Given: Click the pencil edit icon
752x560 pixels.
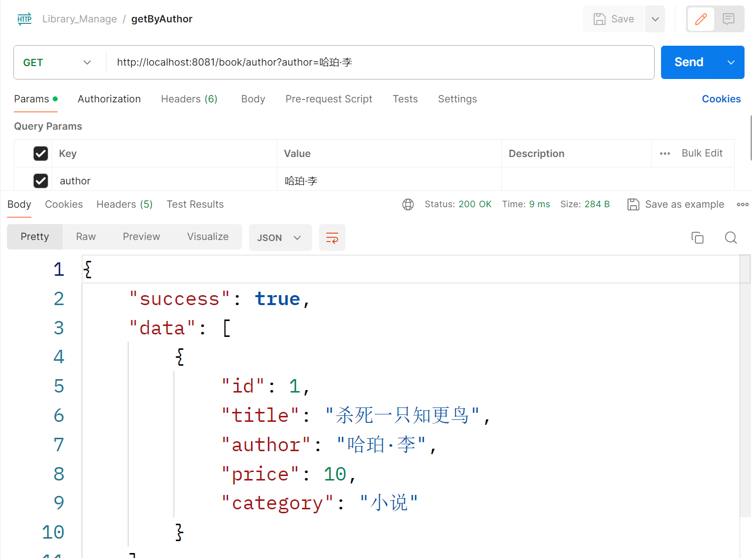Looking at the screenshot, I should point(701,19).
